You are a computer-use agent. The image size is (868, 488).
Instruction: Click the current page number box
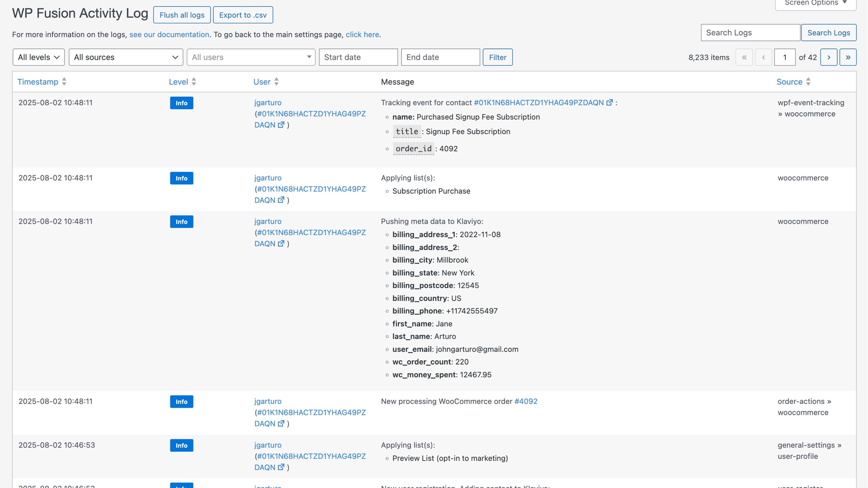point(784,57)
